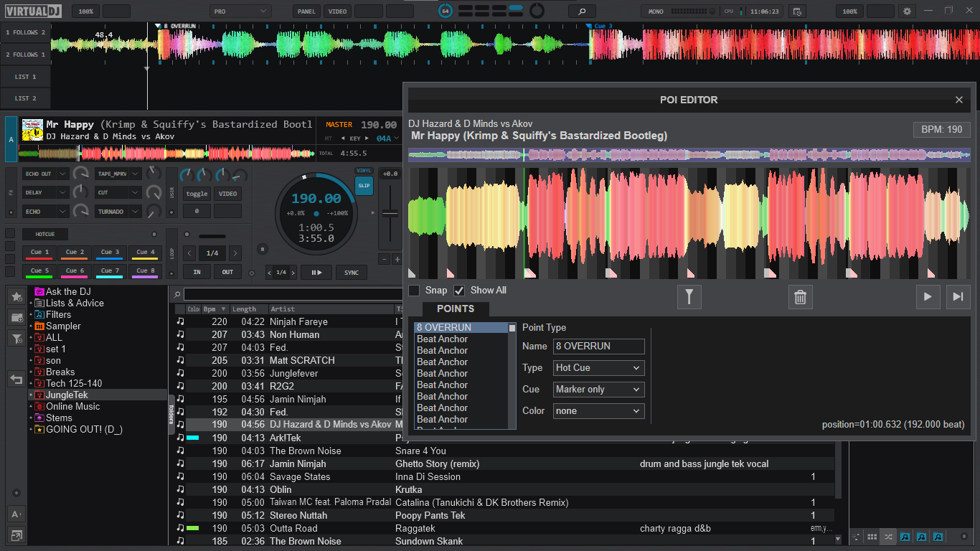This screenshot has width=980, height=551.
Task: Toggle the MONO button in top bar
Action: (656, 11)
